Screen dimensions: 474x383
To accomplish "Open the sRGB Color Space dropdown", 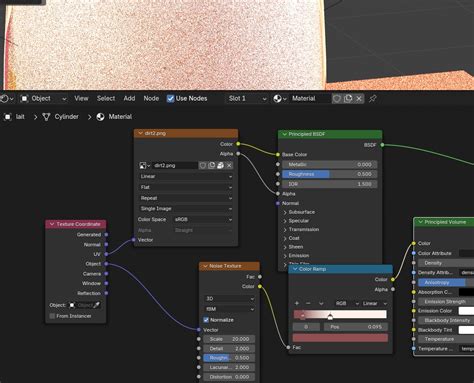I will [203, 220].
